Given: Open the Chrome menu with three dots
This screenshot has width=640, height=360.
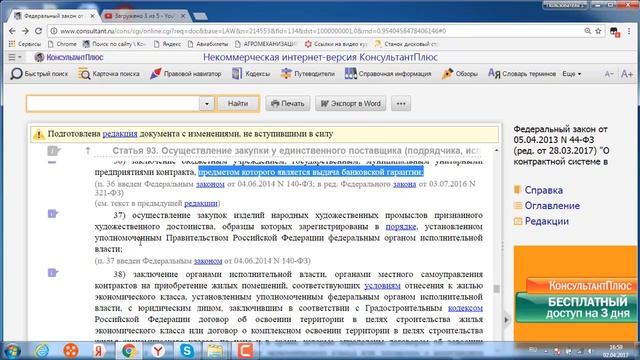Looking at the screenshot, I should (x=629, y=31).
